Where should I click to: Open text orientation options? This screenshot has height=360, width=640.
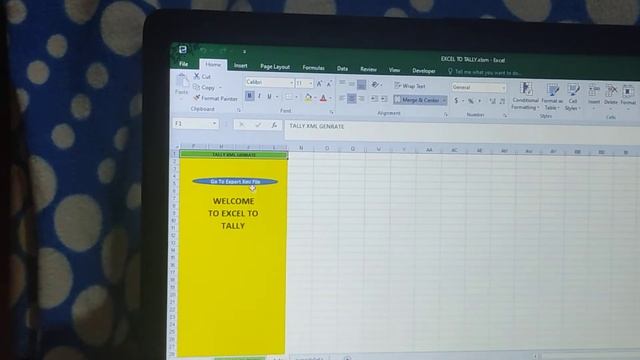pos(375,85)
